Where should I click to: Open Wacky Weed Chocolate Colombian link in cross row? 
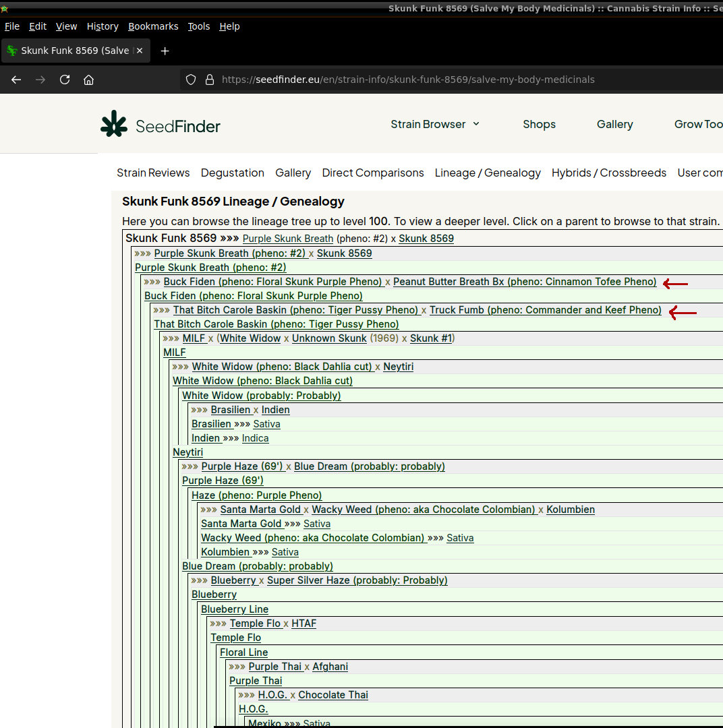pyautogui.click(x=424, y=510)
